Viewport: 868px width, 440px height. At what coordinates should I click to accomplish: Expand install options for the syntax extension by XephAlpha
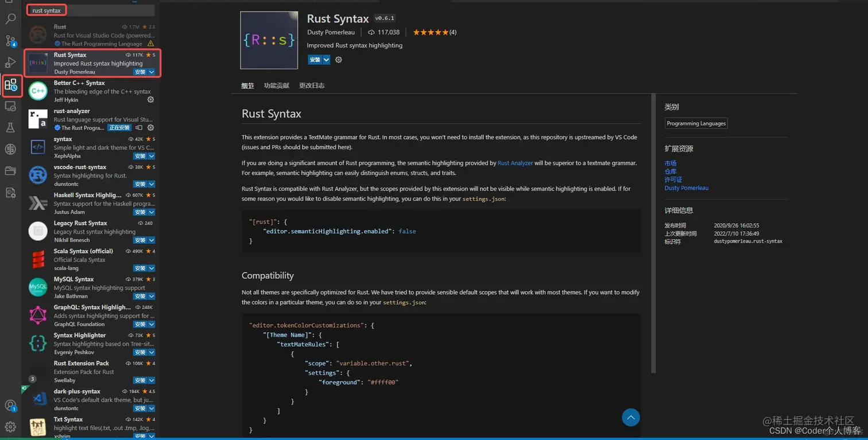tap(152, 156)
